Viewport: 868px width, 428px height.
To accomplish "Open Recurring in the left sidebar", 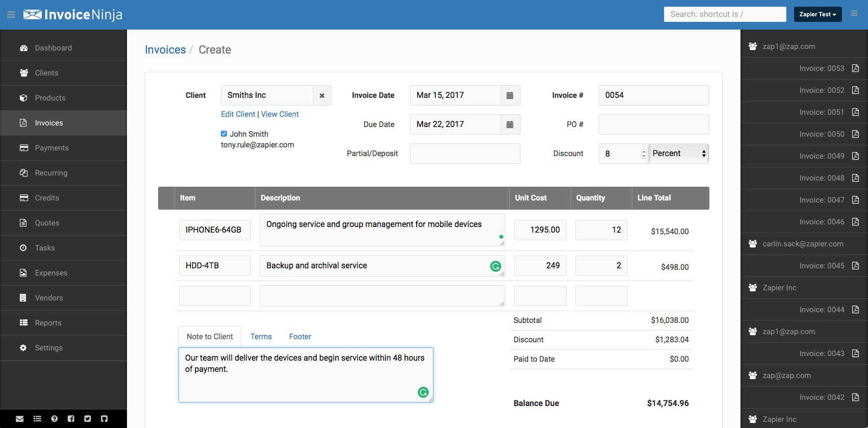I will point(51,173).
